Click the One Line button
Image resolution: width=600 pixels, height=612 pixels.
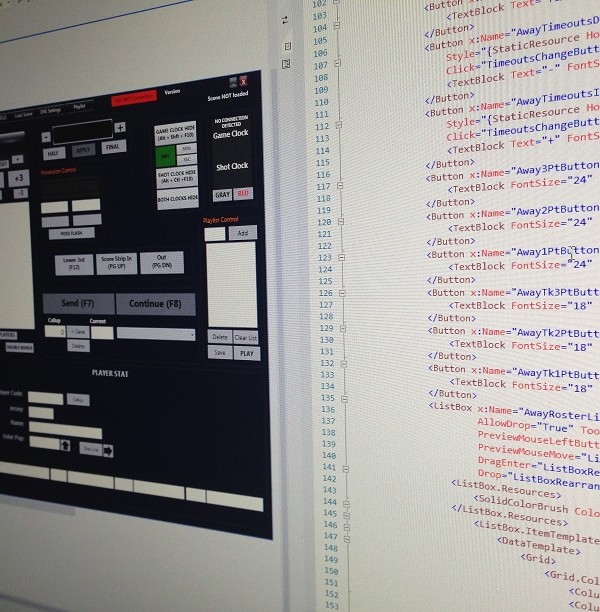pos(91,449)
